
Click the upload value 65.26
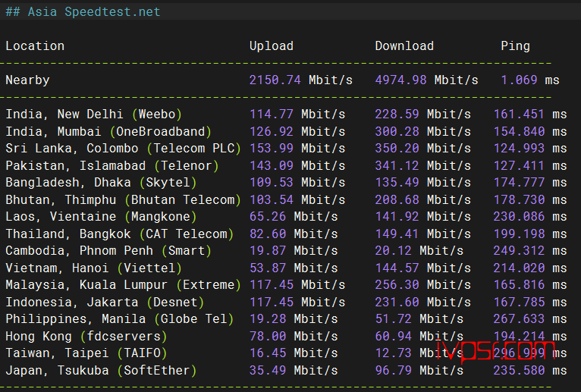pos(268,217)
